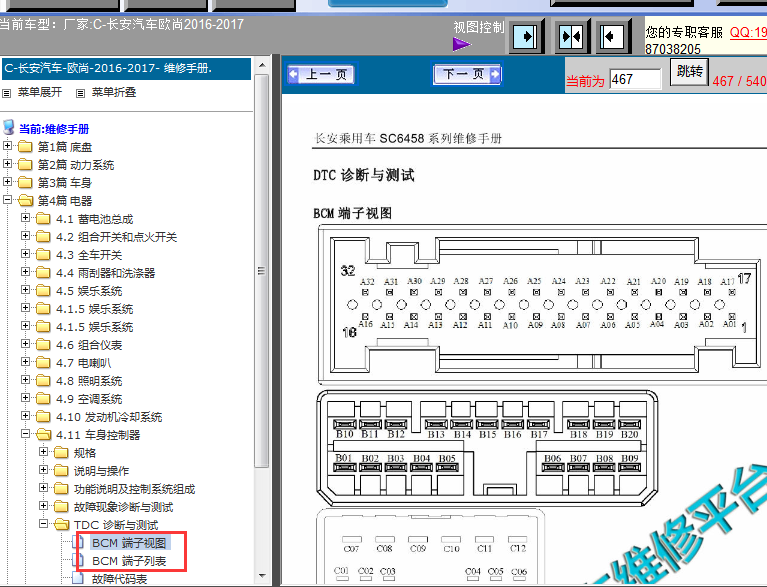Expand the 说明与操作 subfolder
767x587 pixels.
tap(44, 469)
